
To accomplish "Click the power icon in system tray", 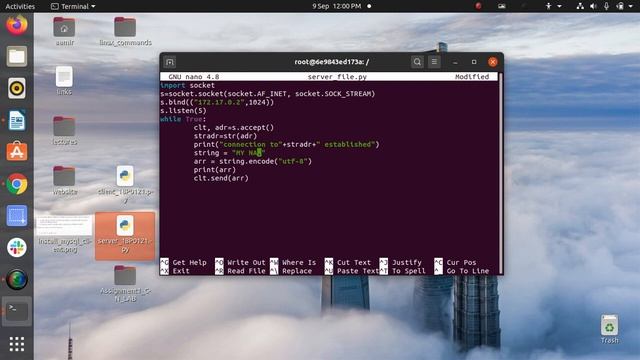I will click(x=620, y=6).
